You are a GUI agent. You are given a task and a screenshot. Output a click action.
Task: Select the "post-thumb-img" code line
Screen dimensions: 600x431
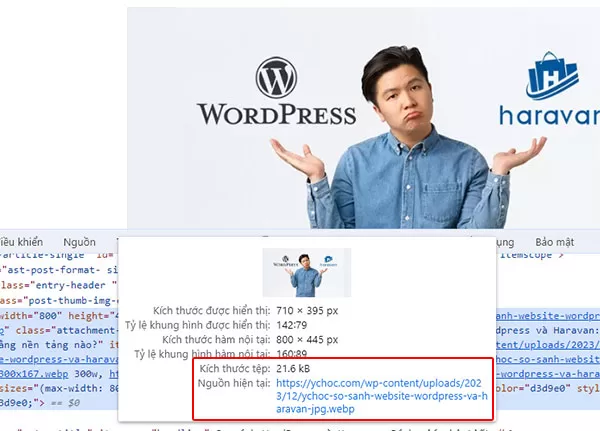coord(59,300)
